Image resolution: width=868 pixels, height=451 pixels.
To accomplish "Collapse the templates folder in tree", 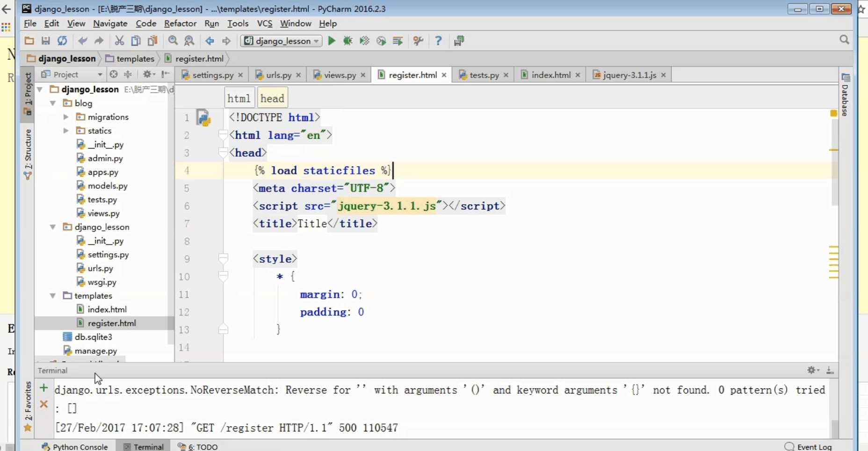I will point(53,295).
